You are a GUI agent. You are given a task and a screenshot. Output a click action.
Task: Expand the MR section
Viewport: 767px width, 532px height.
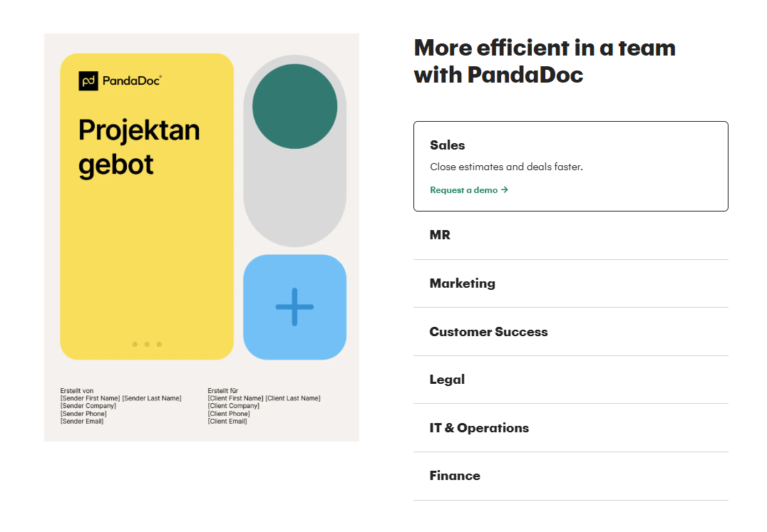tap(440, 235)
